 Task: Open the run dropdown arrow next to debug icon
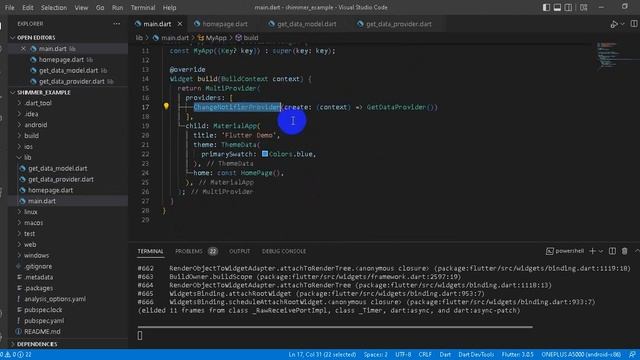(622, 24)
